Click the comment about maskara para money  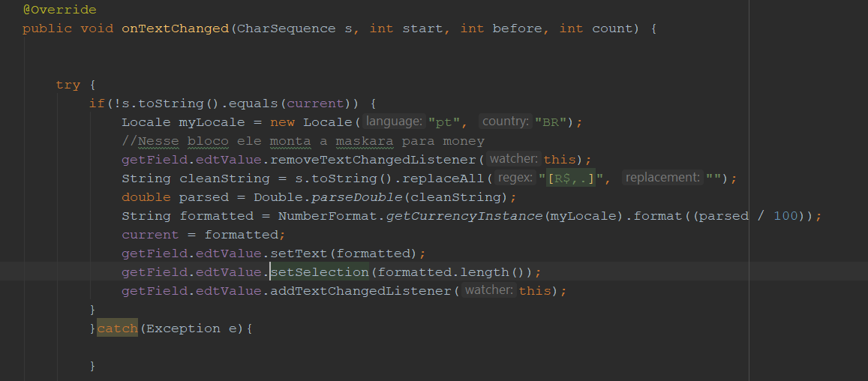[x=303, y=141]
